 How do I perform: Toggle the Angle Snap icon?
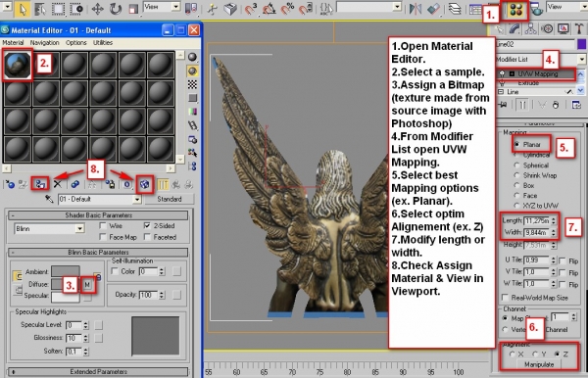[x=269, y=9]
